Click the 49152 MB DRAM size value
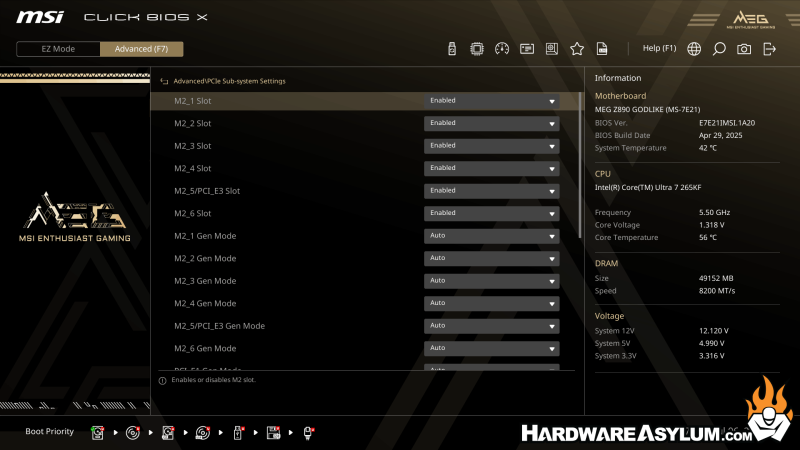This screenshot has height=450, width=800. click(x=716, y=278)
